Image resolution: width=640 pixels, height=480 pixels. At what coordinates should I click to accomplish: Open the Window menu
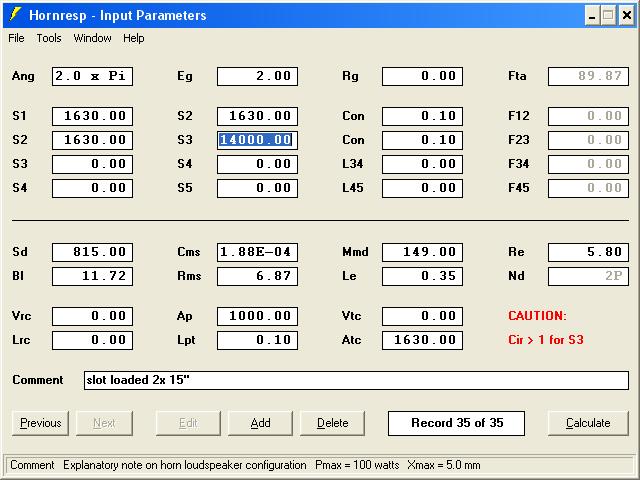pyautogui.click(x=92, y=38)
